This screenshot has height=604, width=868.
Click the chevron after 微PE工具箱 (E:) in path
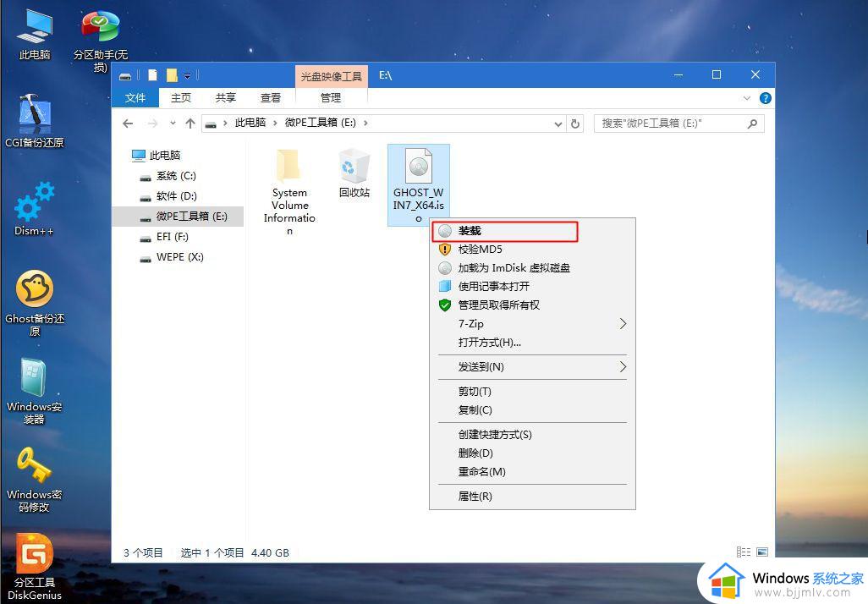365,123
